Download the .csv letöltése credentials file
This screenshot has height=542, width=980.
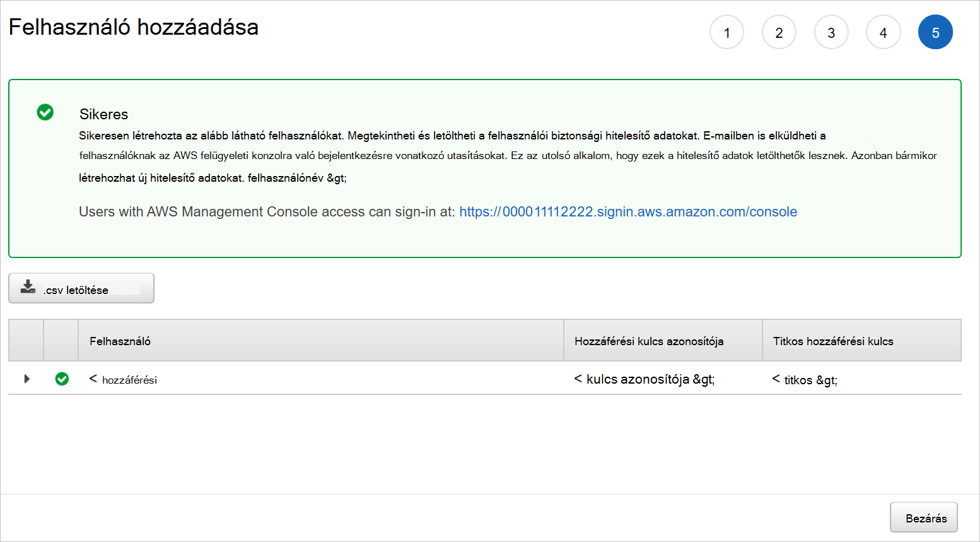tap(81, 288)
